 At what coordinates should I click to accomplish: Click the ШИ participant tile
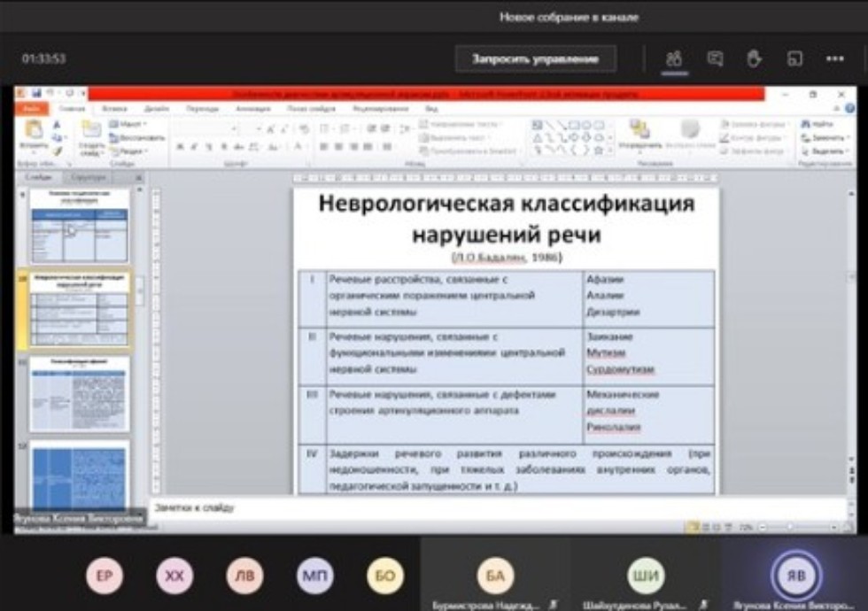(x=645, y=576)
